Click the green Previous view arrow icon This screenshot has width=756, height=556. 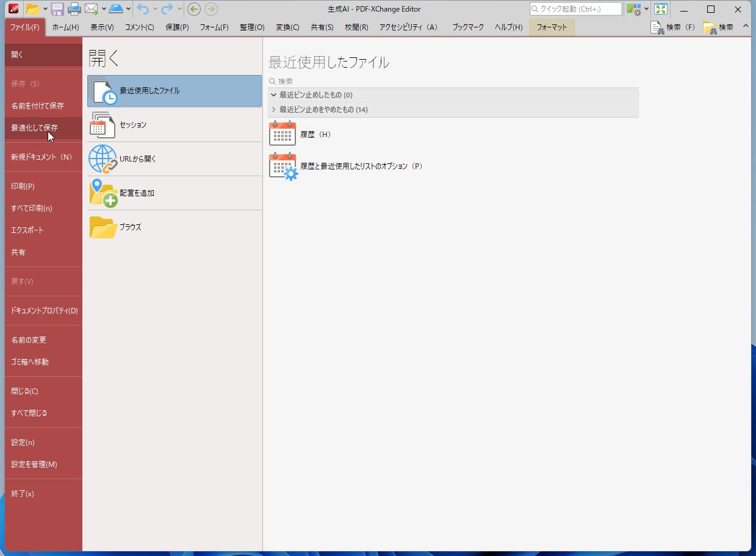click(x=194, y=9)
